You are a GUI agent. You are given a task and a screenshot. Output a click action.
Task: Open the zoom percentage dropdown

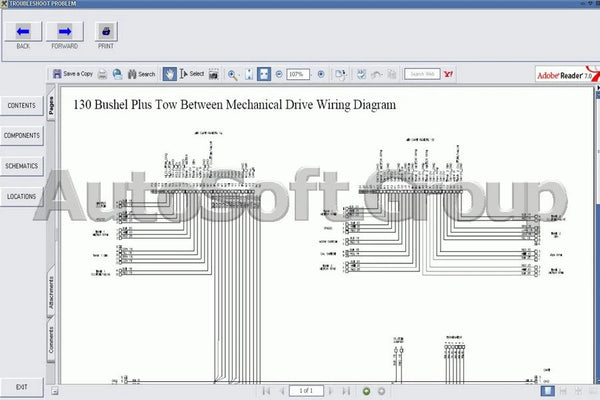coord(298,74)
